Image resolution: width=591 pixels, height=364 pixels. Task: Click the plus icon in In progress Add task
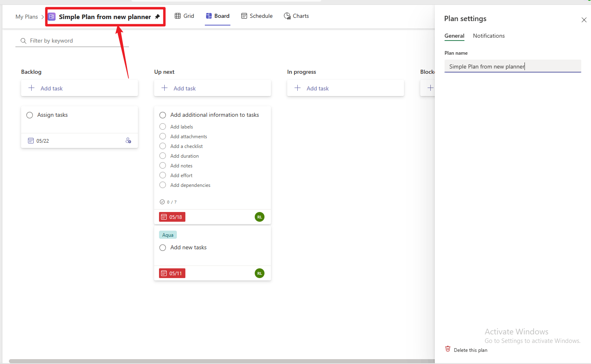click(x=297, y=88)
